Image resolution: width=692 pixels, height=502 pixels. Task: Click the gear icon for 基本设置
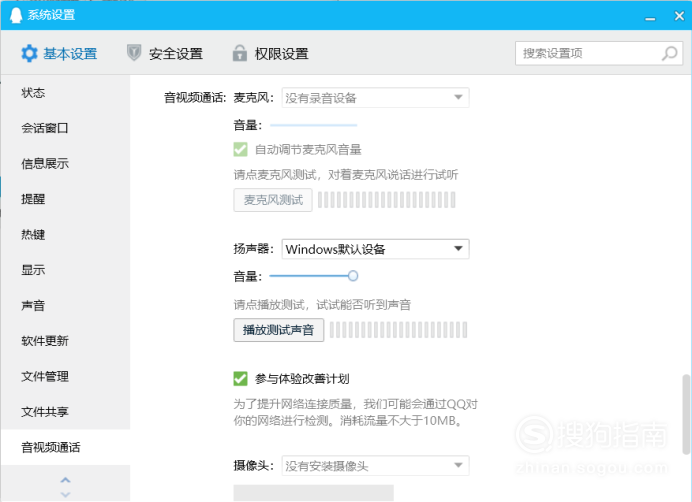point(30,53)
